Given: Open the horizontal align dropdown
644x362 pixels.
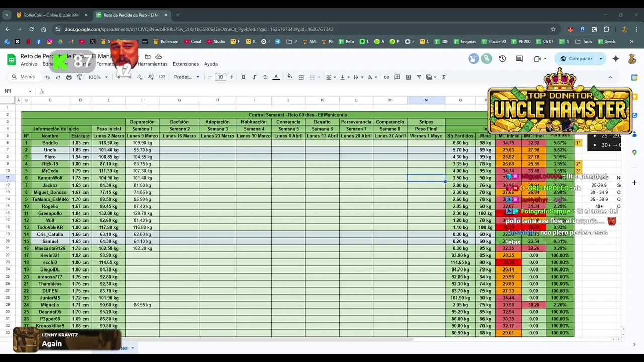Looking at the screenshot, I should tap(330, 77).
